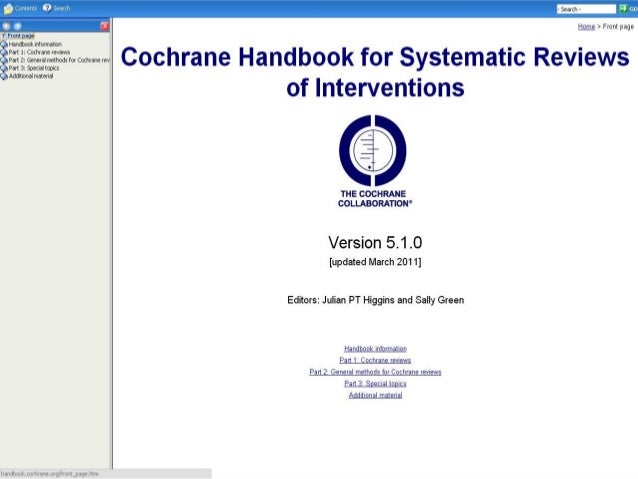The width and height of the screenshot is (638, 479).
Task: Click the status bar URL text
Action: pos(50,474)
